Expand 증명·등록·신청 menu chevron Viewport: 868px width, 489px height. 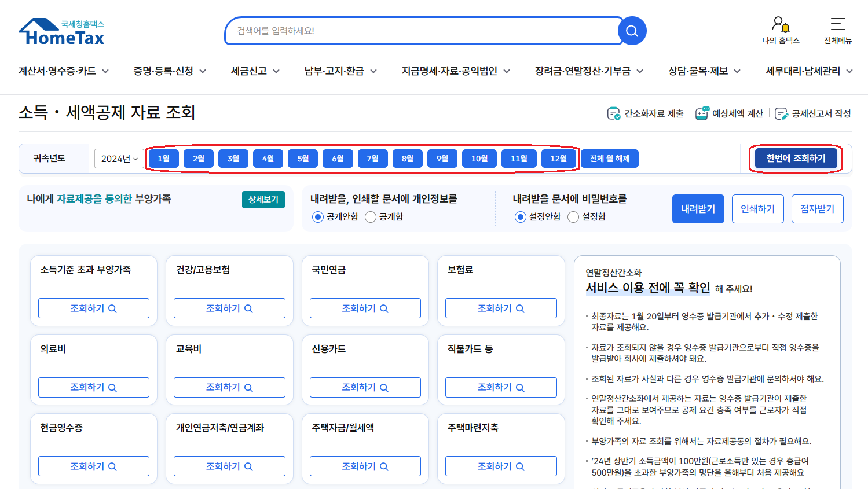(x=203, y=71)
